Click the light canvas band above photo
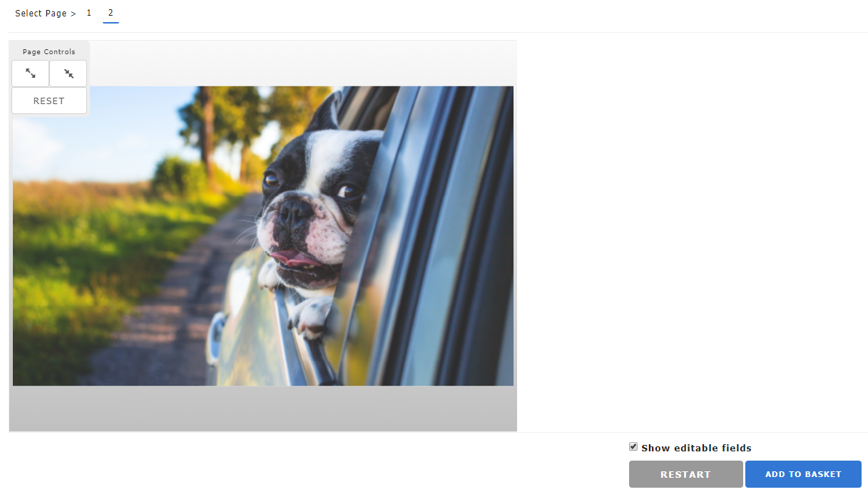 click(300, 63)
